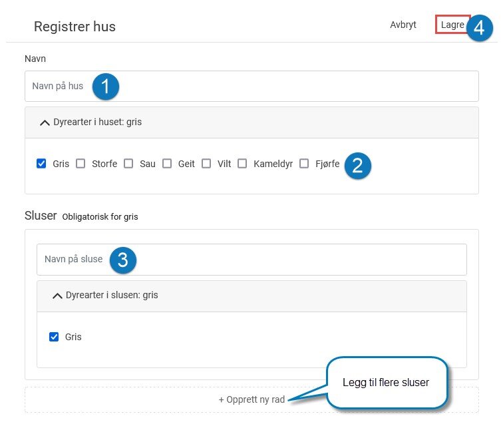This screenshot has width=503, height=448.
Task: Uncheck Gris in the sluse species section
Action: [54, 337]
